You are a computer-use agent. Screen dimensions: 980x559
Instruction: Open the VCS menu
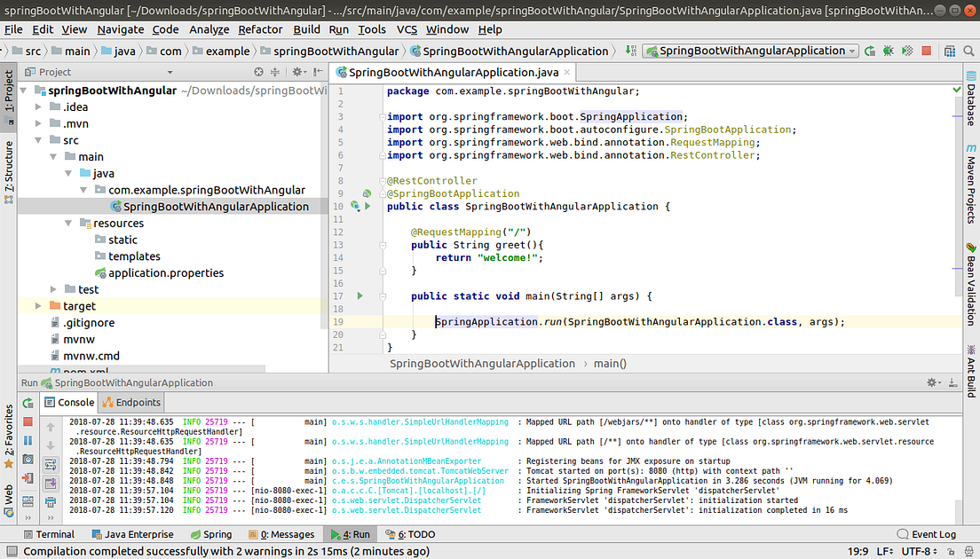pyautogui.click(x=407, y=29)
